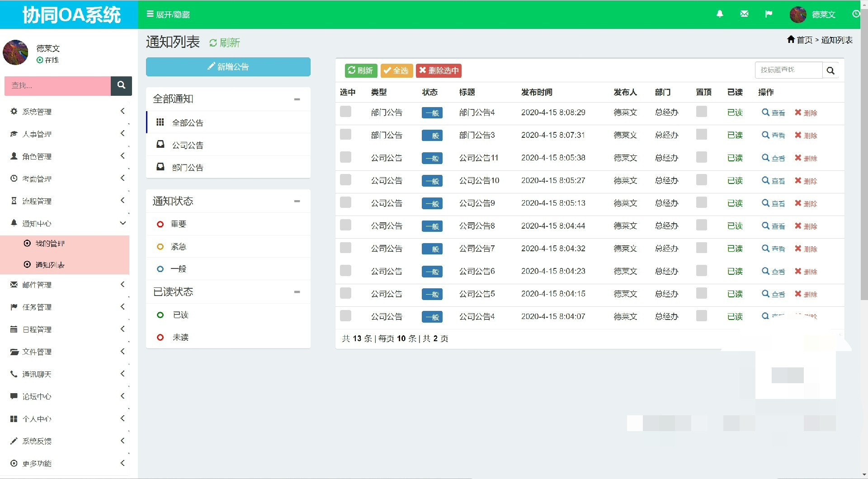This screenshot has width=868, height=479.
Task: Click the flag icon in top bar
Action: pos(769,14)
